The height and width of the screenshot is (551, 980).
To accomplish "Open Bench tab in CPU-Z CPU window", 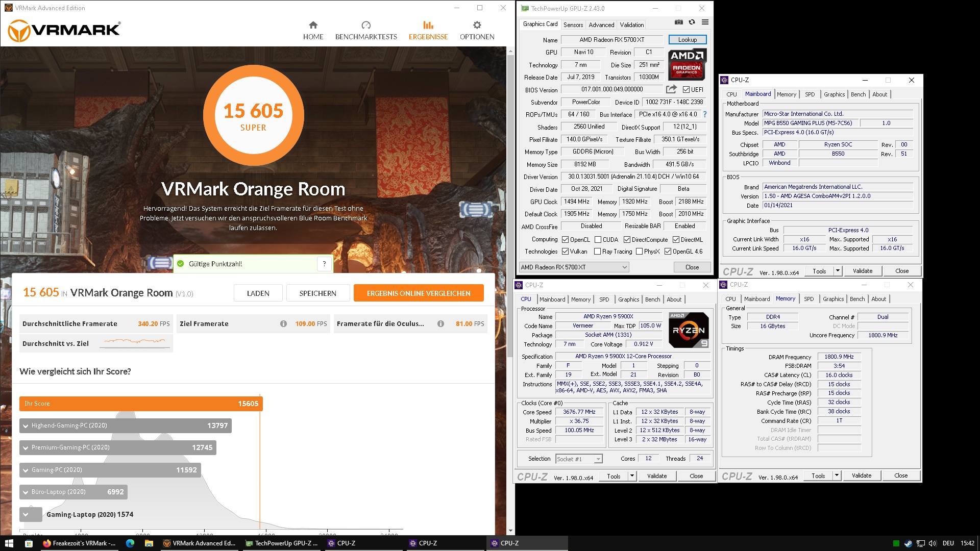I will 652,299.
